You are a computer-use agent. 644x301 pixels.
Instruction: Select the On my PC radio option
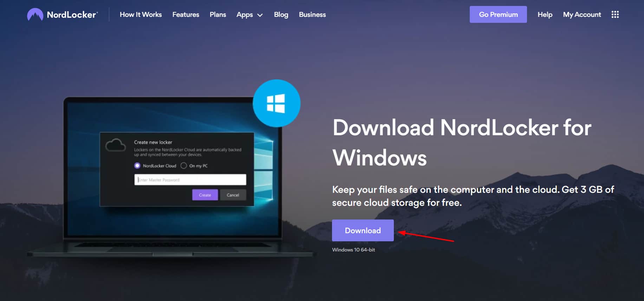point(184,165)
